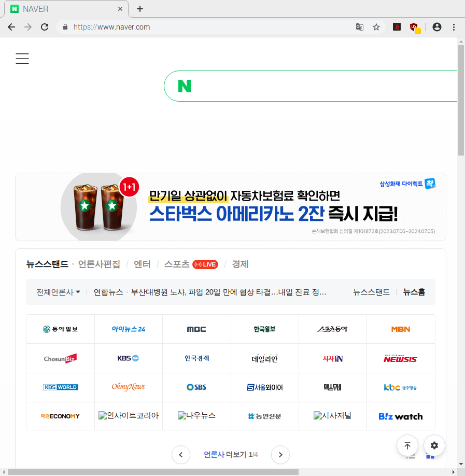The width and height of the screenshot is (465, 476).
Task: Close the NAVER tab
Action: (120, 9)
